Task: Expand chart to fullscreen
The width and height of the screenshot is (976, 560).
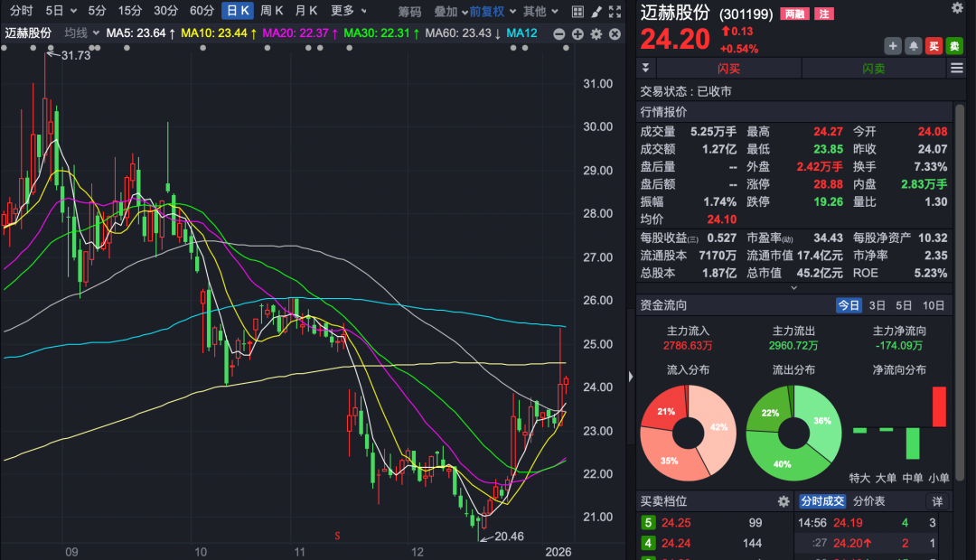Action: [x=614, y=12]
